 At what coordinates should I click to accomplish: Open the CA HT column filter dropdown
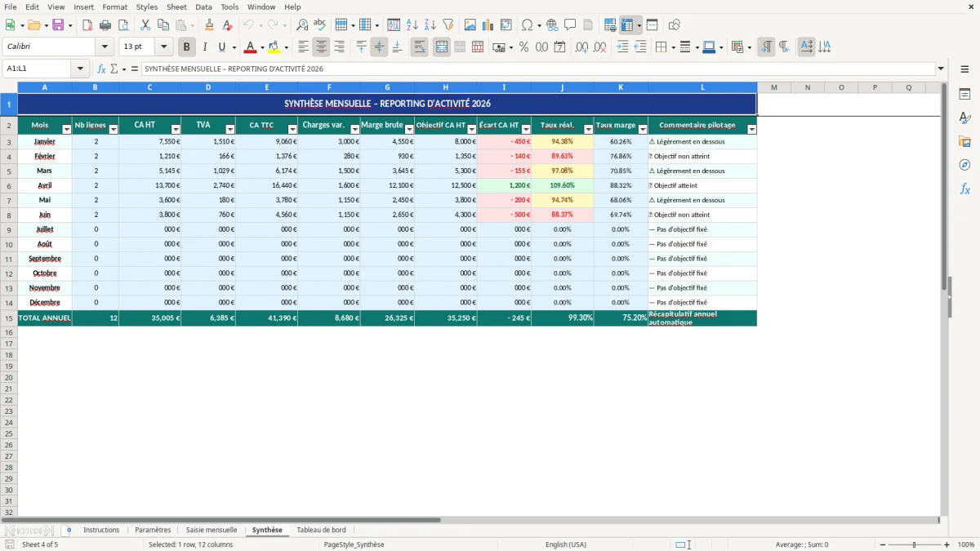pyautogui.click(x=176, y=129)
